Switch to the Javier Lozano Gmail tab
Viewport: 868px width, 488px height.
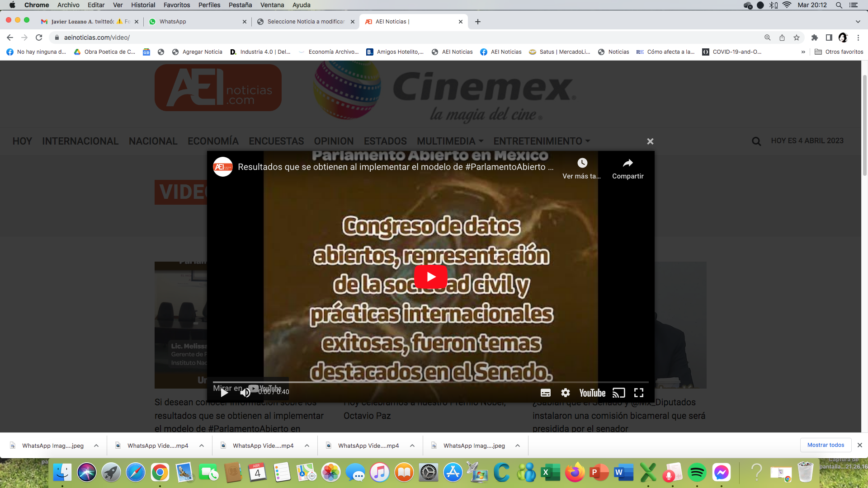coord(90,22)
